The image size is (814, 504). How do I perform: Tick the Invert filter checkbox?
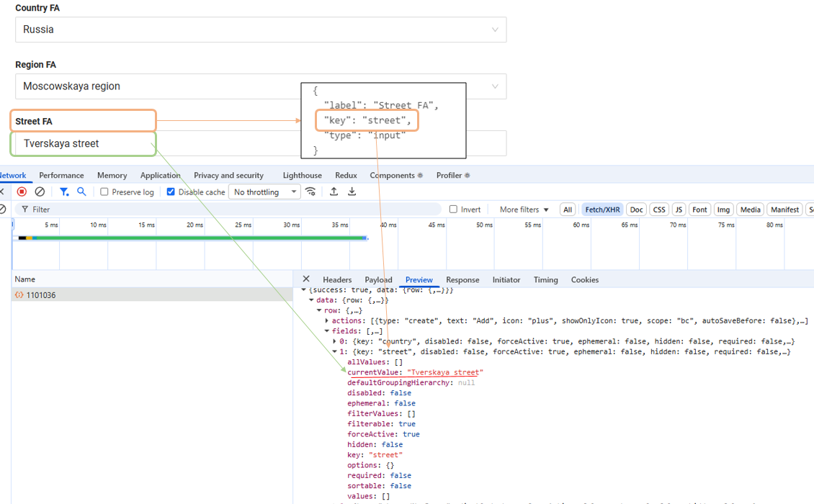pos(453,210)
